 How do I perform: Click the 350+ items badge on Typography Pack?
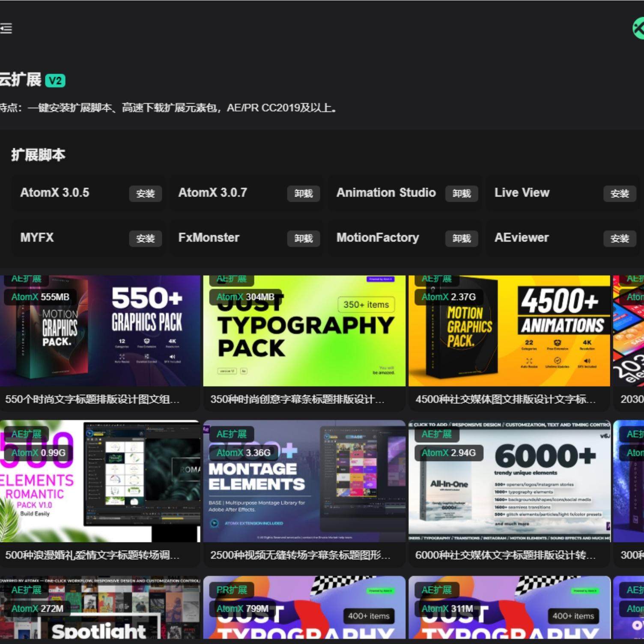(366, 304)
